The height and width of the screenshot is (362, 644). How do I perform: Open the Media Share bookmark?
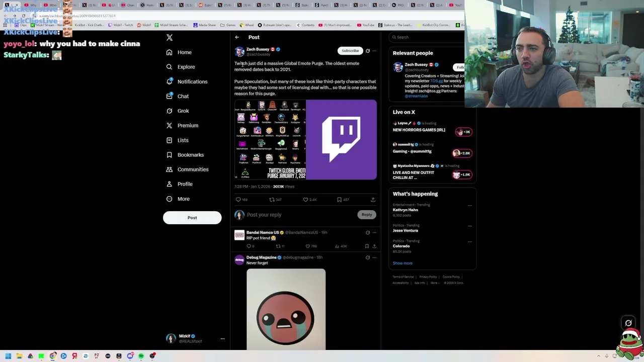pyautogui.click(x=204, y=25)
